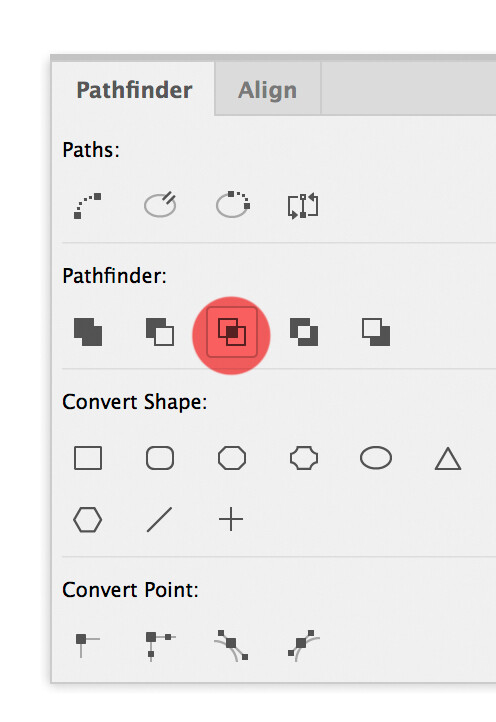Apply Exclude Overlap pathfinder
Image resolution: width=496 pixels, height=722 pixels.
(303, 332)
